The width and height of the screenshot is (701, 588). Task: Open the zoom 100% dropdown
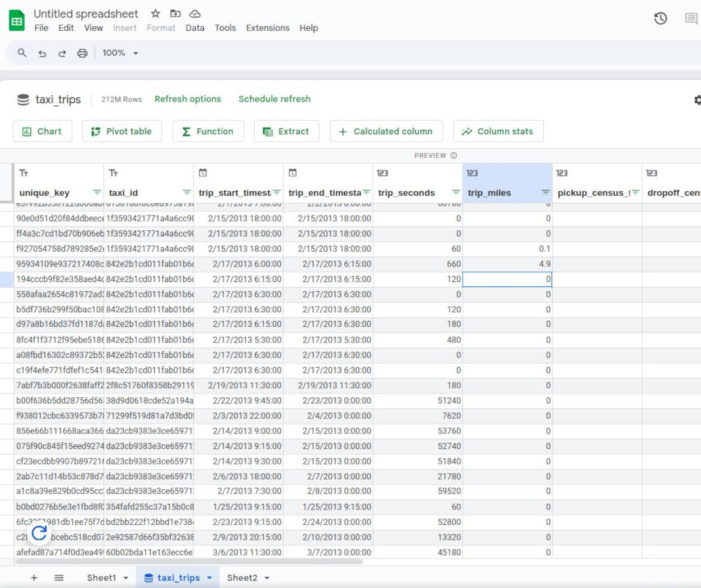click(x=120, y=53)
